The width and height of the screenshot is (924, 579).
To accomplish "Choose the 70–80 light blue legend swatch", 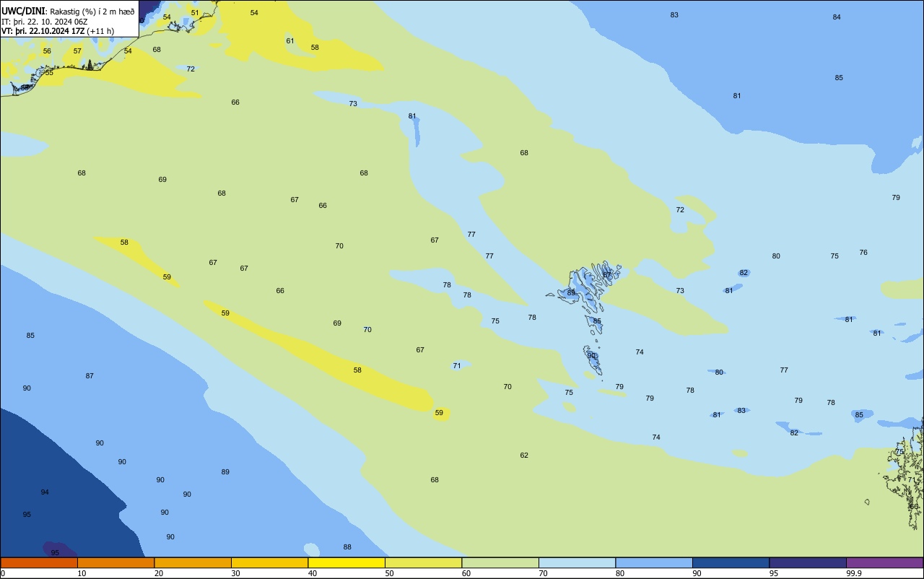I will [x=577, y=562].
